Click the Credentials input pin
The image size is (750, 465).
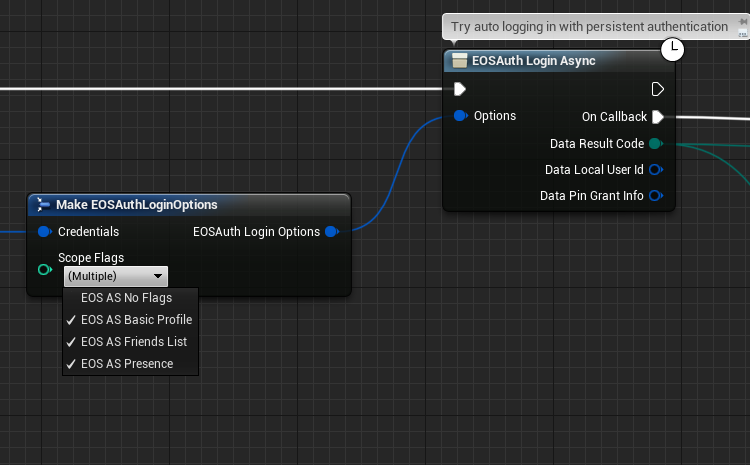click(x=44, y=232)
